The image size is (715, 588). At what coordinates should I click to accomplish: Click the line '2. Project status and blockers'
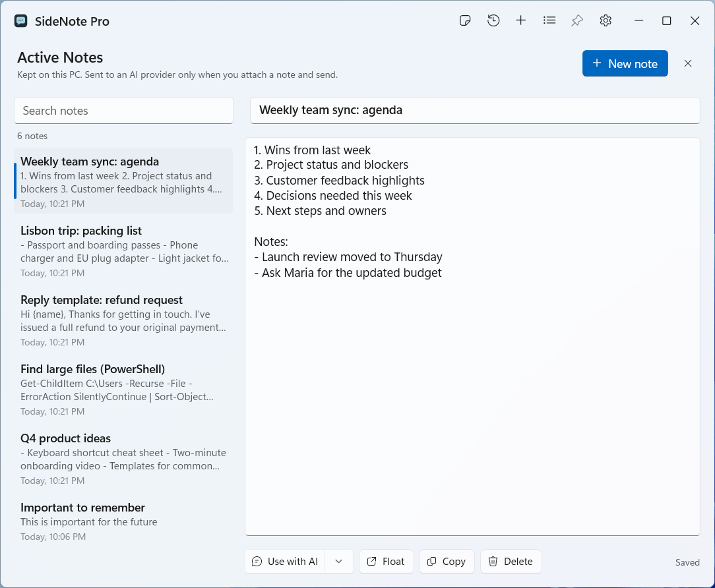click(x=331, y=165)
